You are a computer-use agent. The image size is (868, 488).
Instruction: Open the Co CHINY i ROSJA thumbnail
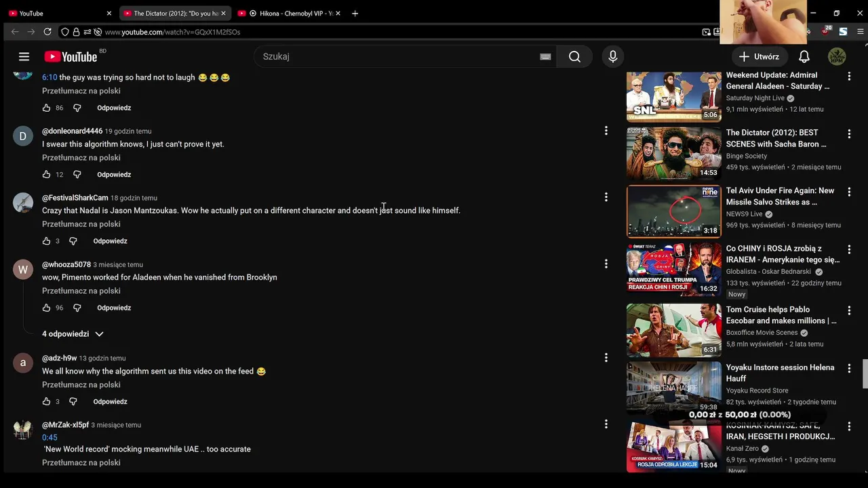pos(674,269)
